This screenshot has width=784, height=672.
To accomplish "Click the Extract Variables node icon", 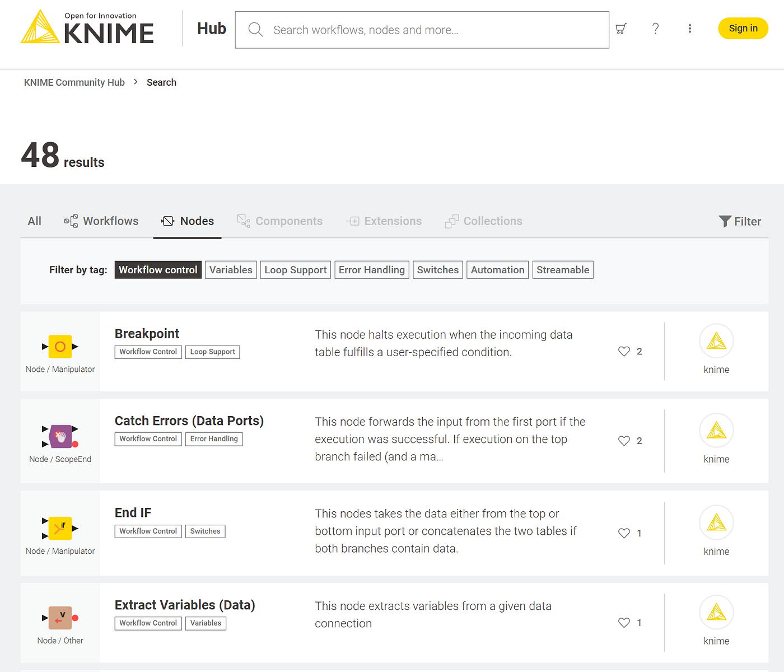I will tap(60, 618).
